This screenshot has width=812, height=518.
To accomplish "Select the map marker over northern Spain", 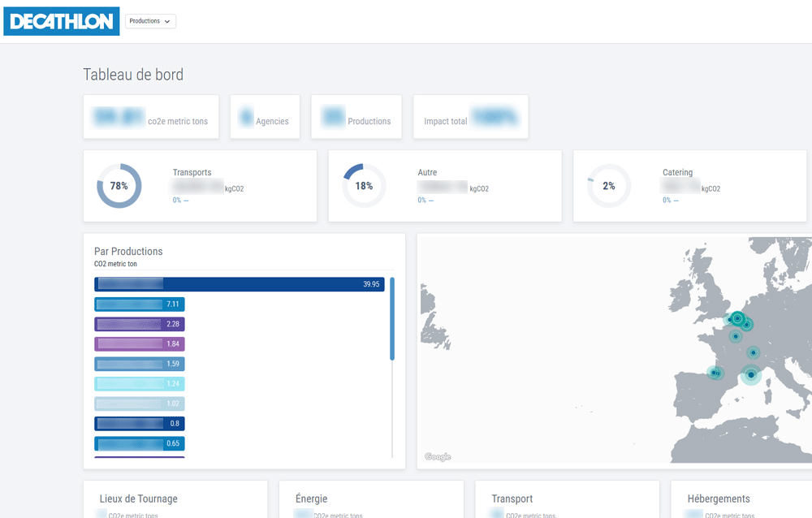I will [714, 372].
